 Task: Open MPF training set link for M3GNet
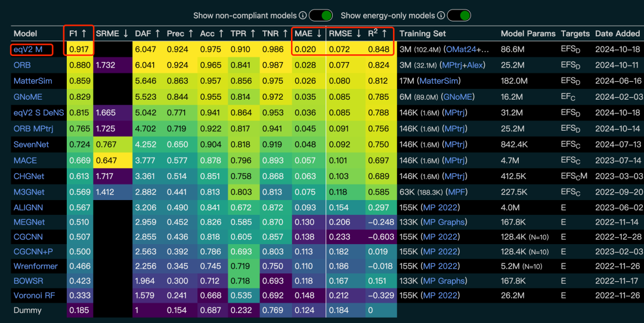tap(457, 192)
